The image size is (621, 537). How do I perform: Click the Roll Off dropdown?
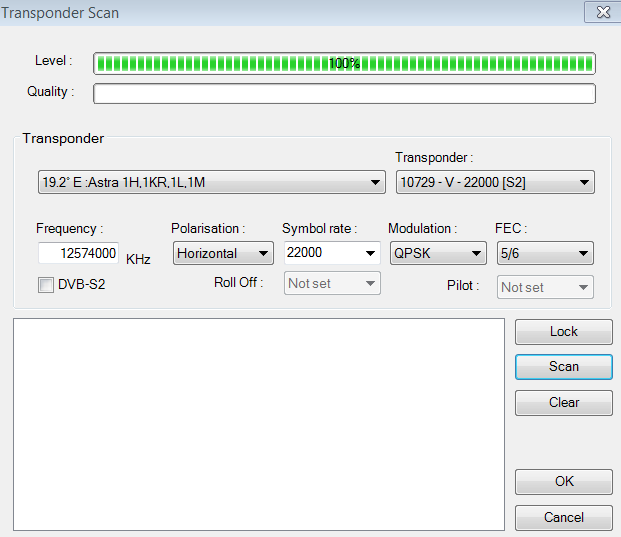click(x=332, y=284)
